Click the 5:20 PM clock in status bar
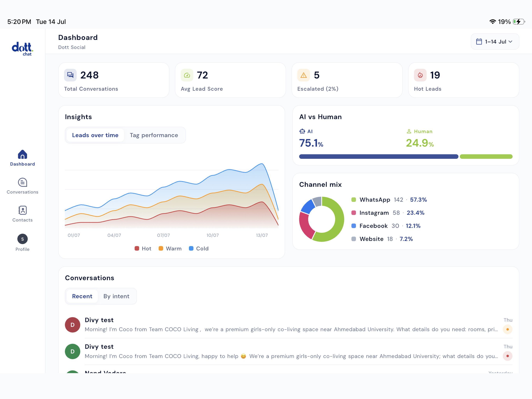The height and width of the screenshot is (399, 532). click(19, 22)
